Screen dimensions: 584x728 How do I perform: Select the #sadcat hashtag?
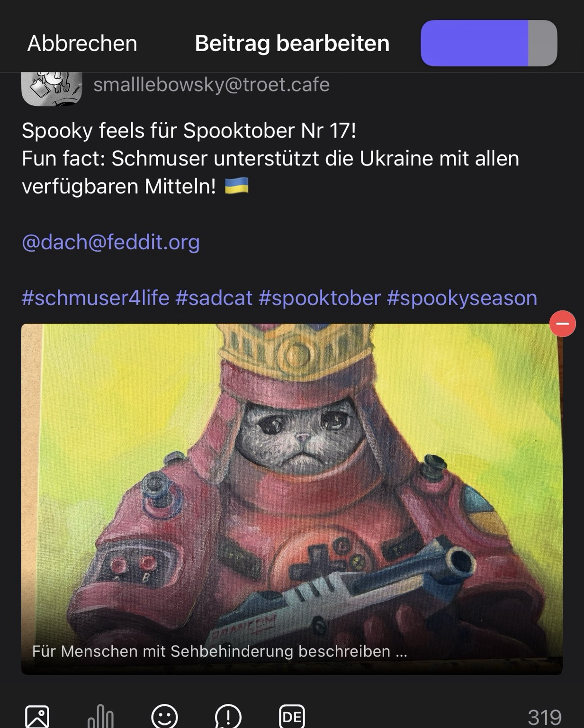click(214, 298)
